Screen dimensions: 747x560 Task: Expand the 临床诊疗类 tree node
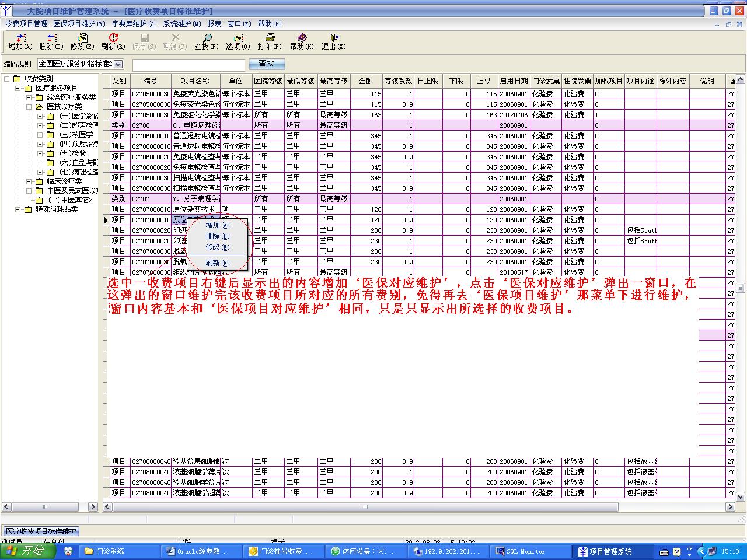click(x=29, y=181)
